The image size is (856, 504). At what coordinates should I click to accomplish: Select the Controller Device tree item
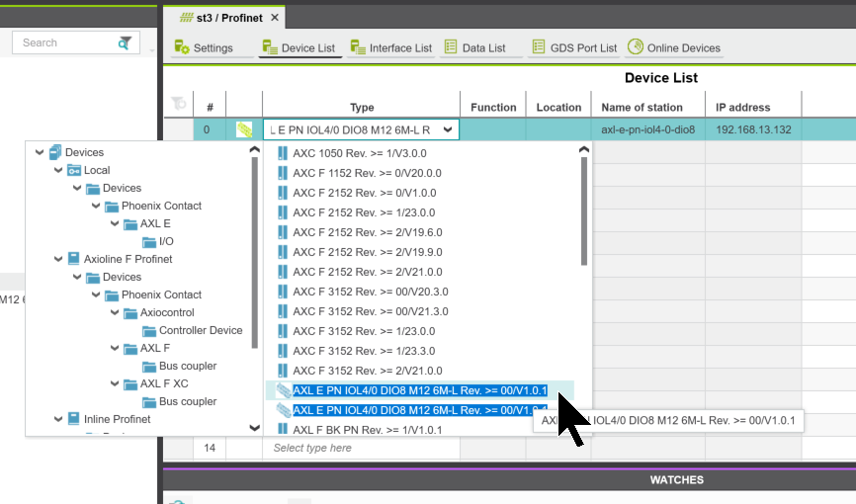point(201,330)
